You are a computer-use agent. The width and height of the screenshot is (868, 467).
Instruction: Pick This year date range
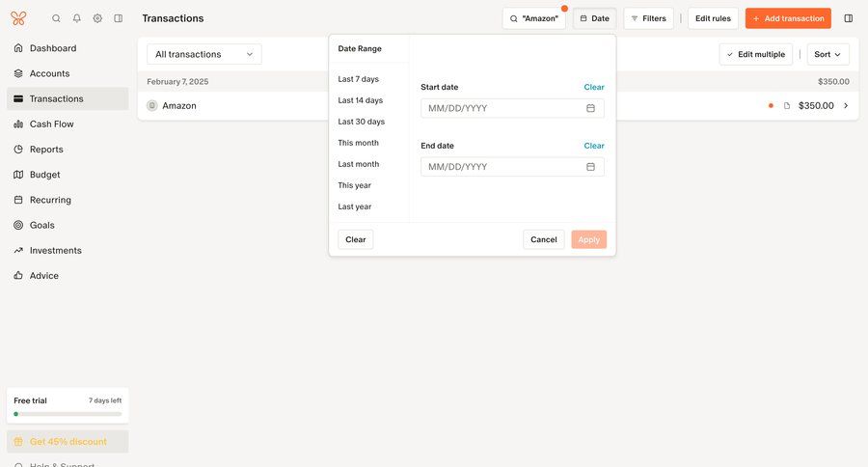354,185
